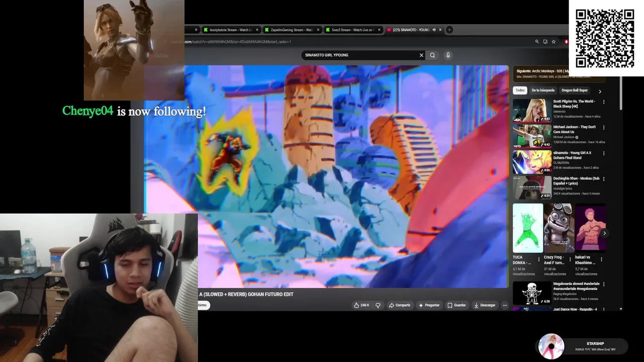The image size is (644, 362).
Task: Mute the SINAMOTO tab audio icon
Action: pos(434,30)
